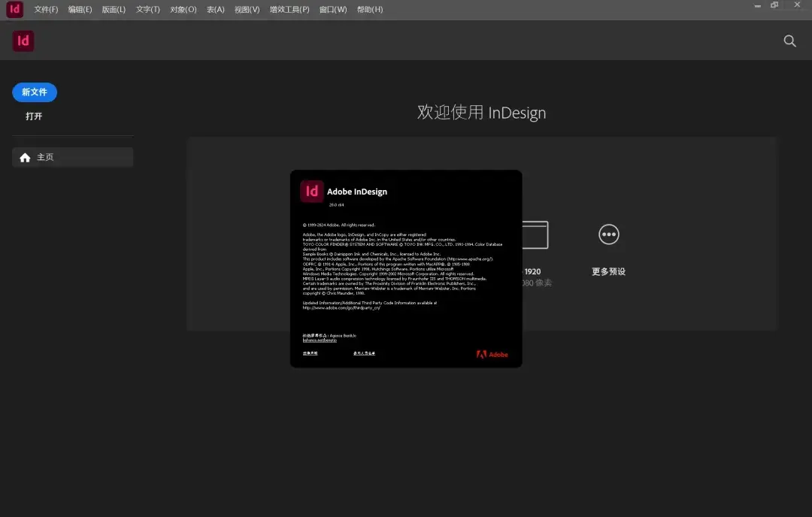Open the 编辑(E) menu

tap(80, 10)
